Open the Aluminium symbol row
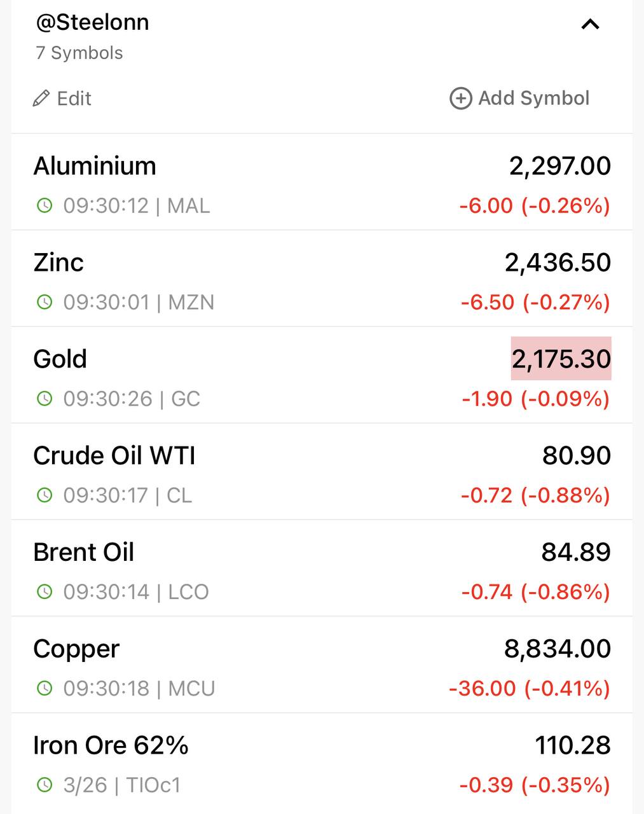This screenshot has height=814, width=644. (322, 183)
